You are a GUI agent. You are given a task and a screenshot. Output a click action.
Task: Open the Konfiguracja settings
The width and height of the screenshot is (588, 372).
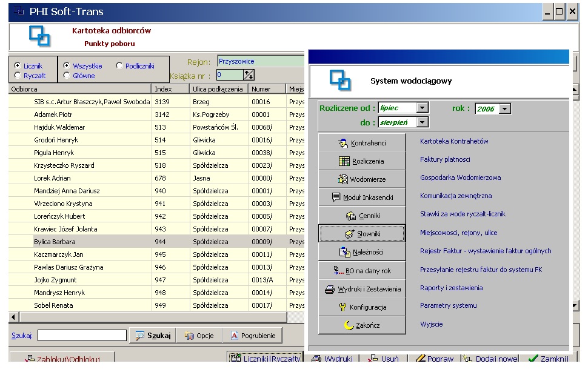pyautogui.click(x=362, y=307)
